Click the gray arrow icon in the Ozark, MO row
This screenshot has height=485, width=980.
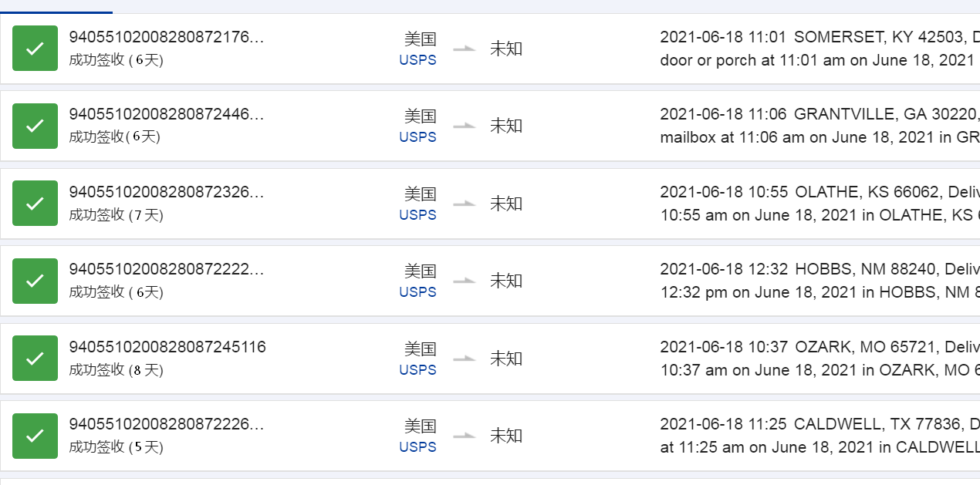465,359
